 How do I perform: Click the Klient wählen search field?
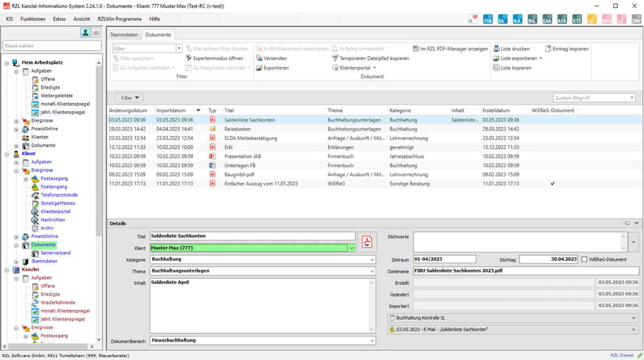click(x=52, y=46)
